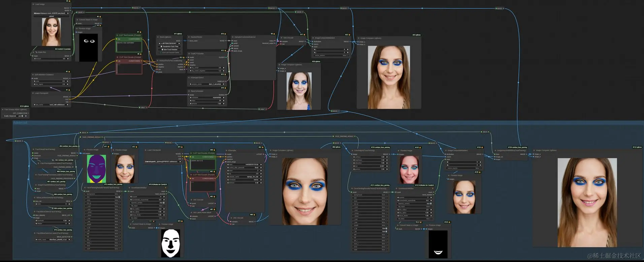Open ckpt_name dropdown in top Load Checkpoint
644x262 pixels.
[51, 105]
